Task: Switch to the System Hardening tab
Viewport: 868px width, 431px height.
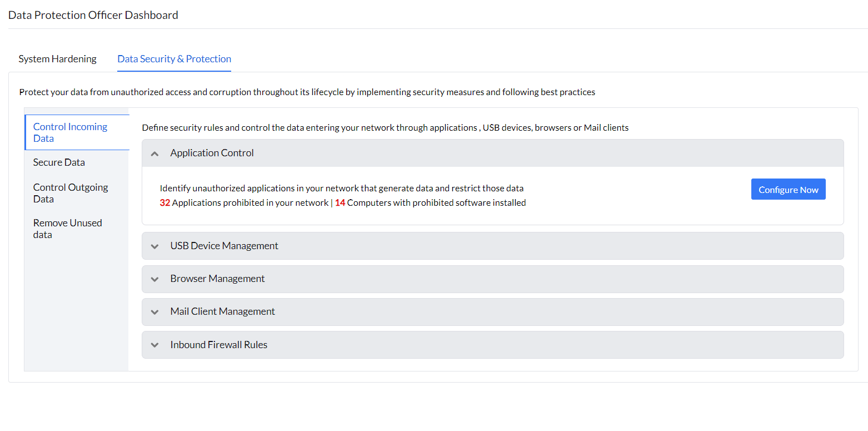Action: point(57,59)
